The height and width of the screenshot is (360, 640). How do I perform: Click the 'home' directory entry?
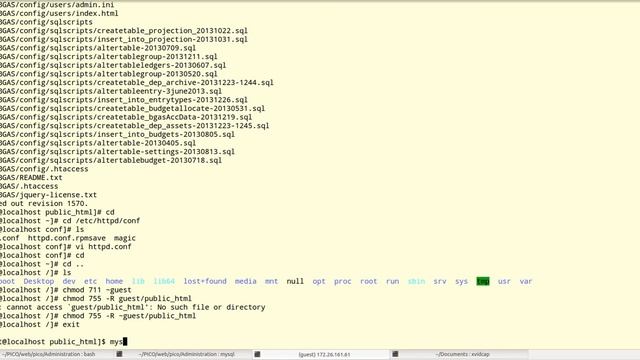click(114, 281)
